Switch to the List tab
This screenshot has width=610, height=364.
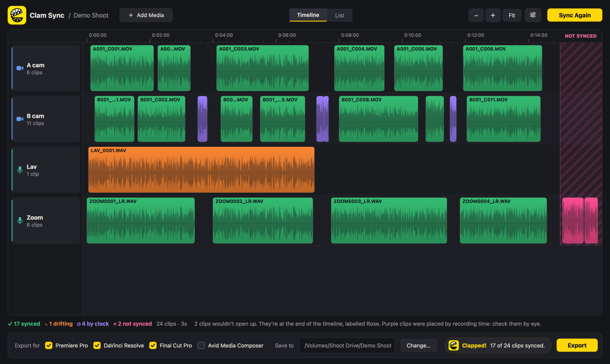coord(340,15)
